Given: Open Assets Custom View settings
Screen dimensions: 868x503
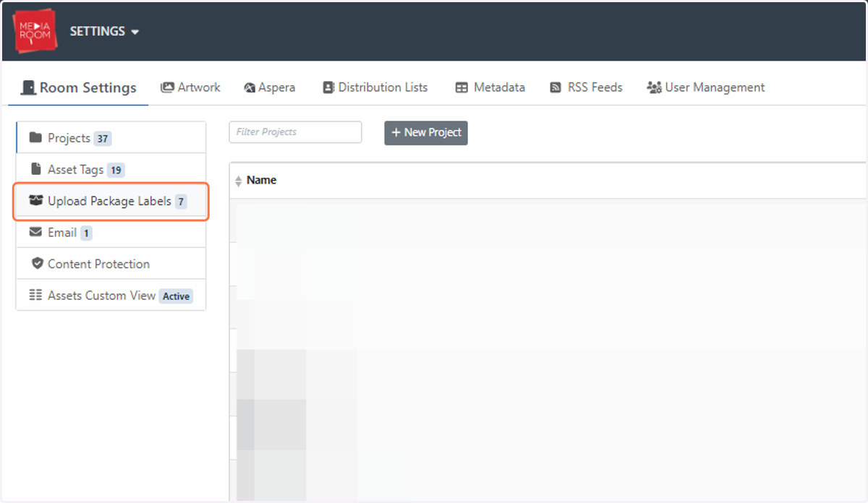Looking at the screenshot, I should 111,295.
